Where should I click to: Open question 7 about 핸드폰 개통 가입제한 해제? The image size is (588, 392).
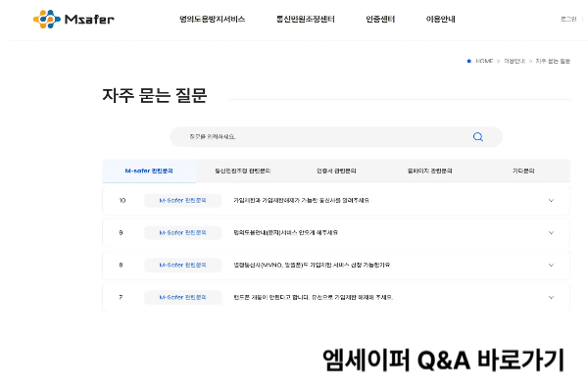pyautogui.click(x=314, y=297)
